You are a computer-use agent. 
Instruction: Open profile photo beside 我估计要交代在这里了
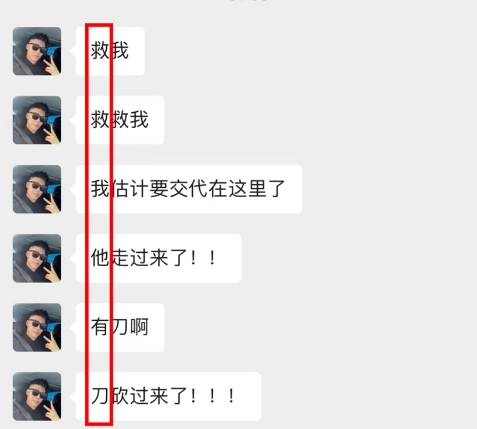click(37, 189)
